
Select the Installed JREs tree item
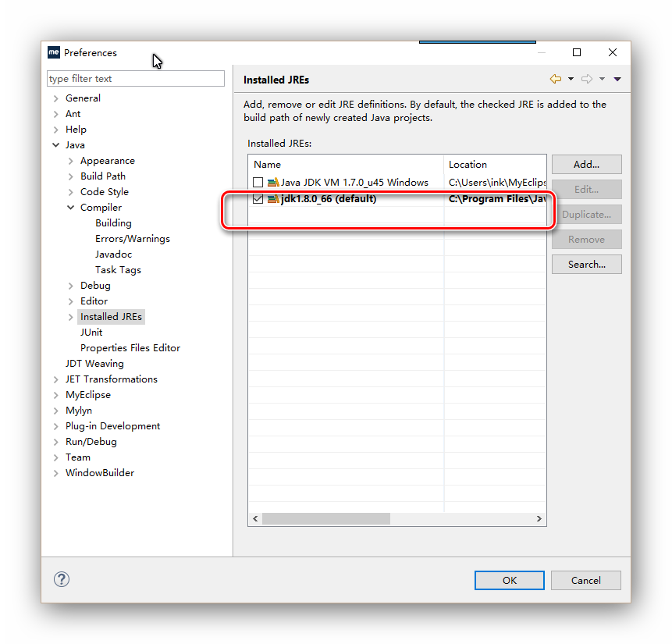[111, 317]
